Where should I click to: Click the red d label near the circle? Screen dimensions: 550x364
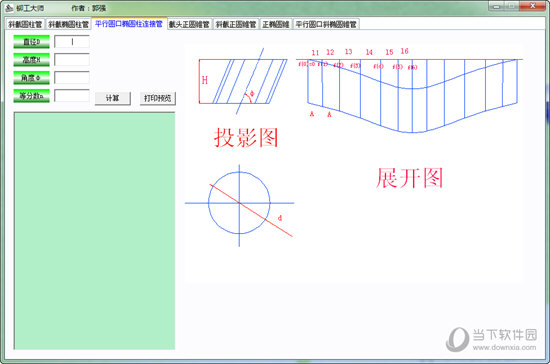(280, 218)
